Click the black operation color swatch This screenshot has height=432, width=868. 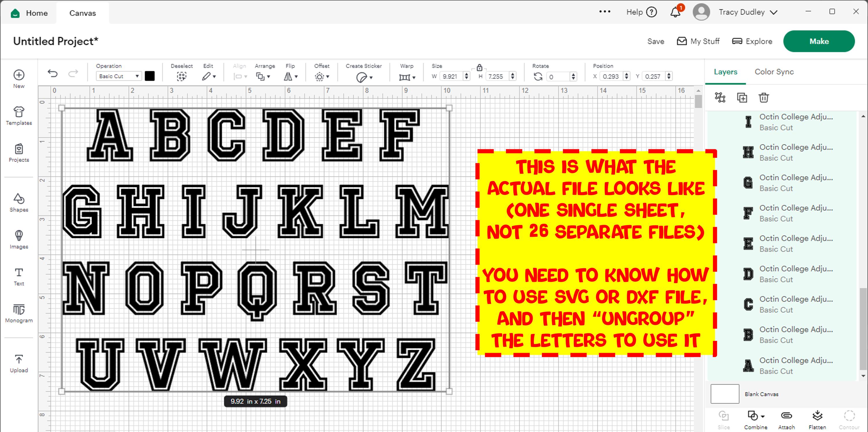click(x=150, y=76)
